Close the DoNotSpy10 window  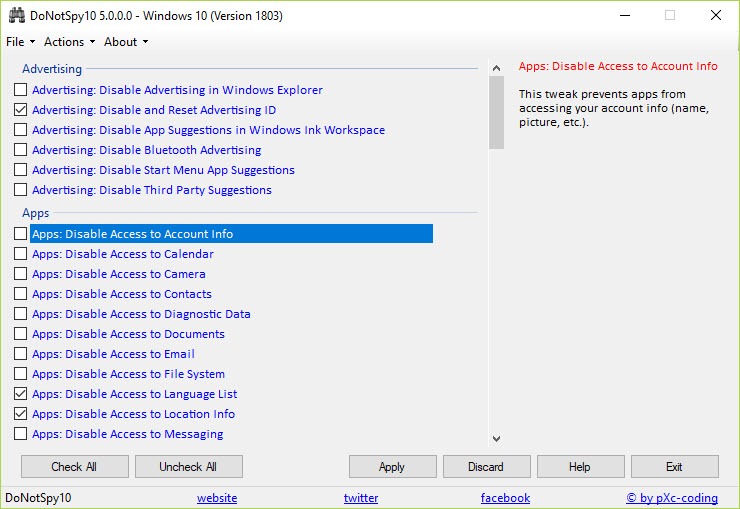(715, 16)
